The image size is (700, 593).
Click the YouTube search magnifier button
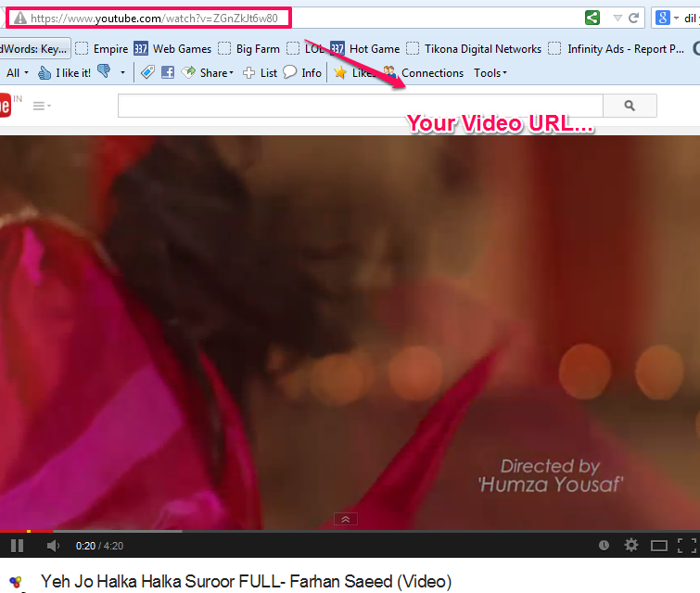coord(630,106)
